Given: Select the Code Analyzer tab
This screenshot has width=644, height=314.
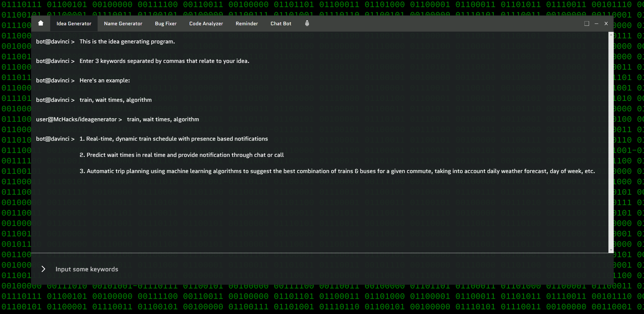Looking at the screenshot, I should pyautogui.click(x=206, y=23).
